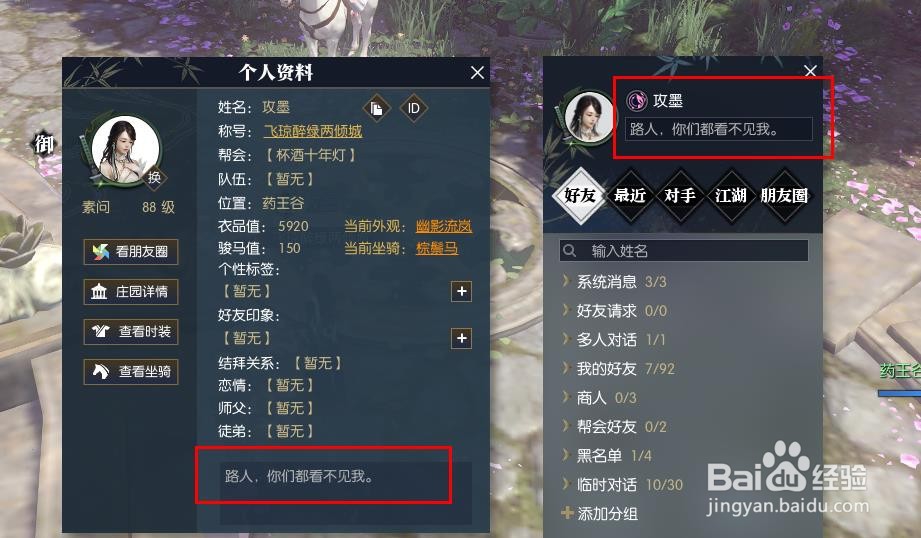Viewport: 921px width, 538px height.
Task: Switch to the 最近 tab
Action: [x=630, y=196]
